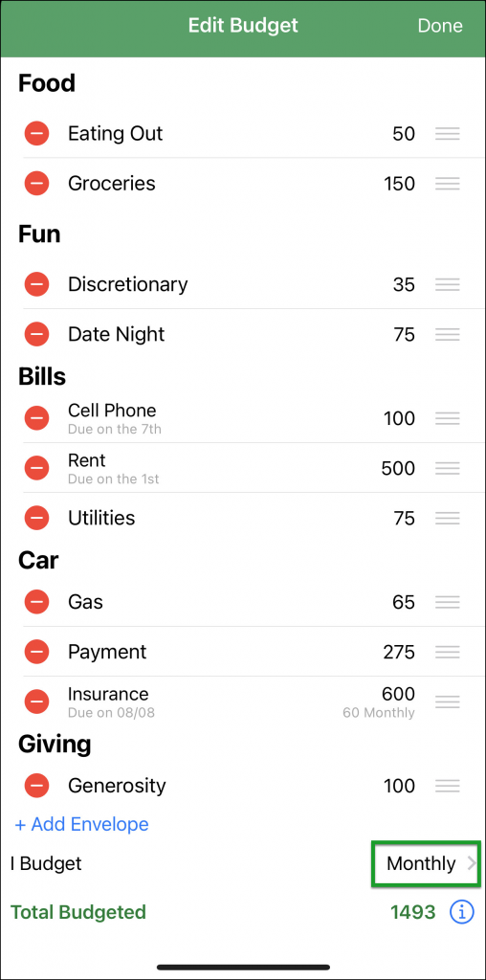This screenshot has height=980, width=486.
Task: Delete the Gas envelope with its red minus
Action: 37,602
